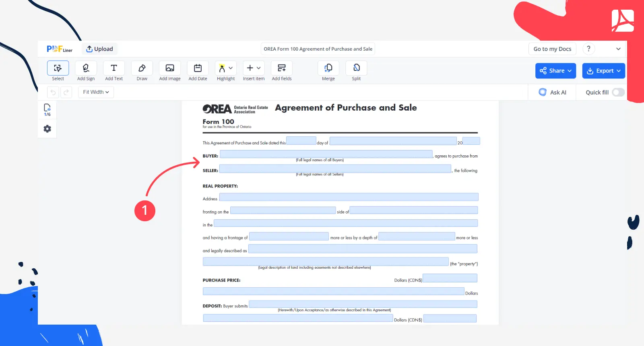Open the Add Image tool
Screen dimensions: 644x346
170,68
